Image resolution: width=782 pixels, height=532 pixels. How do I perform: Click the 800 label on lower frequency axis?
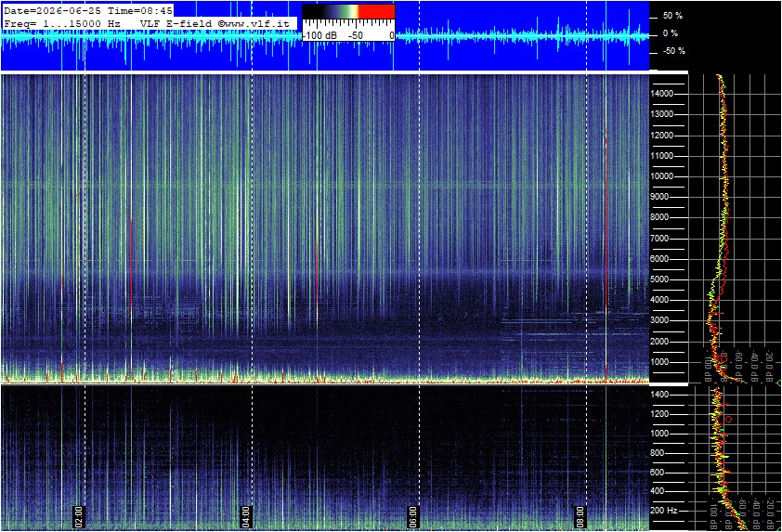pyautogui.click(x=658, y=453)
